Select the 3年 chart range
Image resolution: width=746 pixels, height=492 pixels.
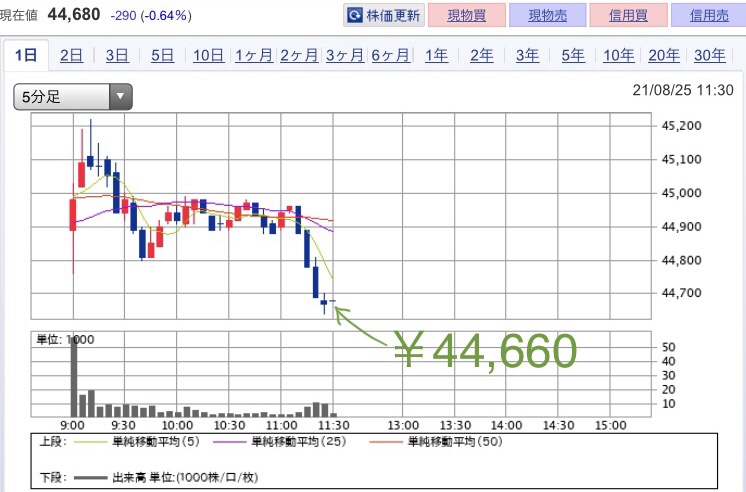click(528, 56)
